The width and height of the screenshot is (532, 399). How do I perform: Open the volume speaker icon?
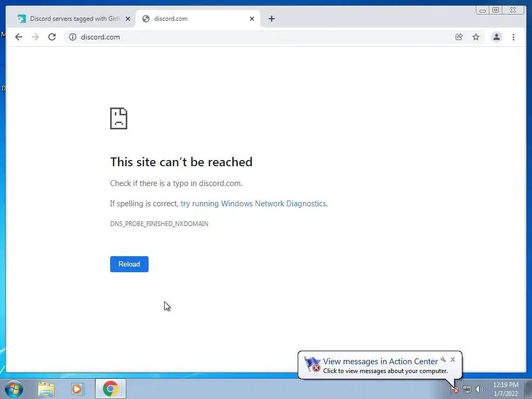pos(479,389)
